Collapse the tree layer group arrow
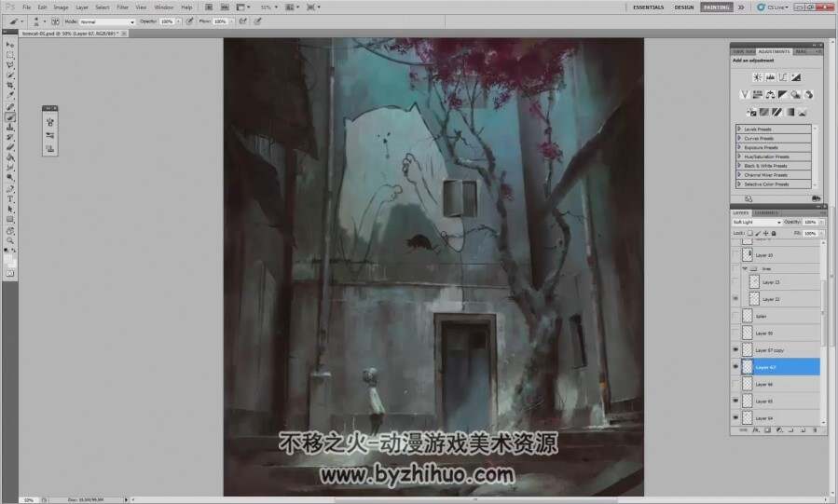838x504 pixels. (x=745, y=268)
